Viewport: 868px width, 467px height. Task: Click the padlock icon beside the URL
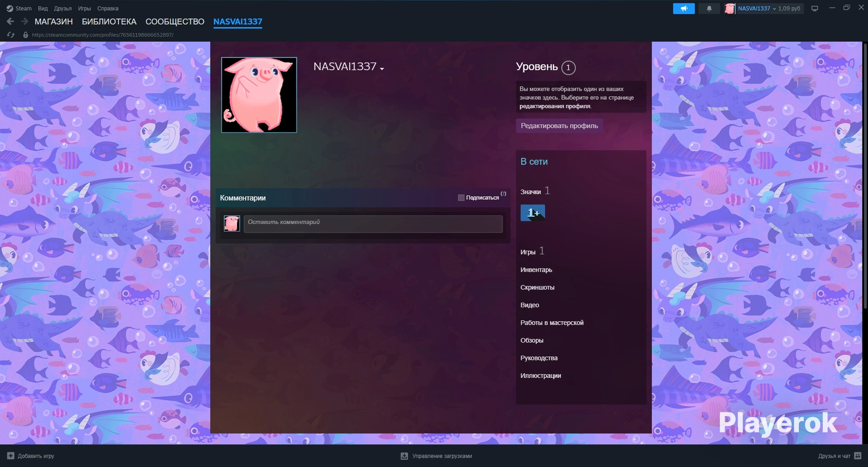pos(26,35)
